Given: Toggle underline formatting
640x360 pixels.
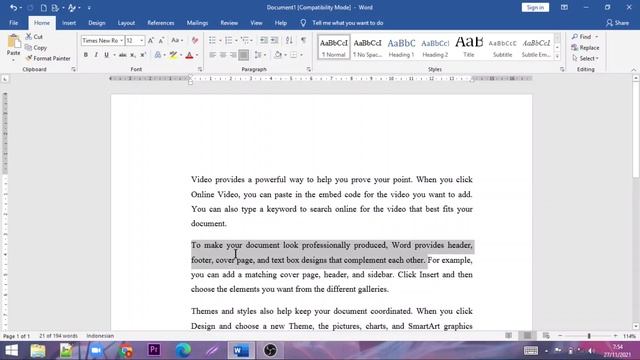Looking at the screenshot, I should pyautogui.click(x=106, y=55).
